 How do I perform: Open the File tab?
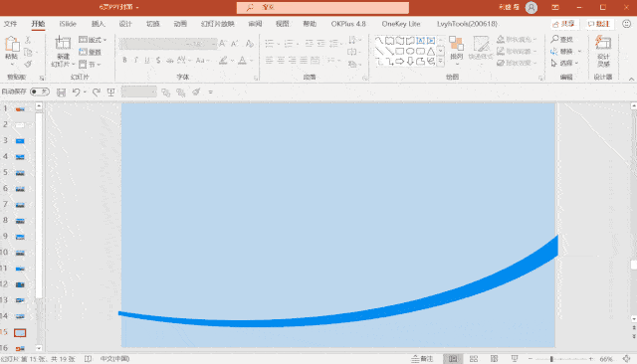(x=10, y=24)
